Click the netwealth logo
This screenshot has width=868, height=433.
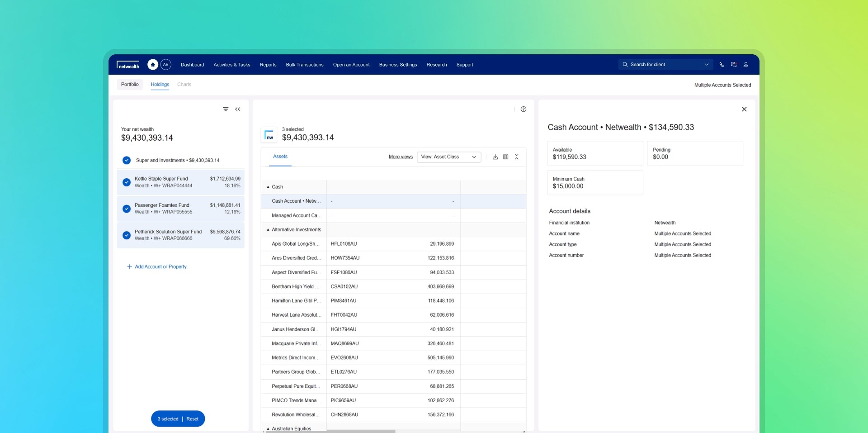pos(128,65)
